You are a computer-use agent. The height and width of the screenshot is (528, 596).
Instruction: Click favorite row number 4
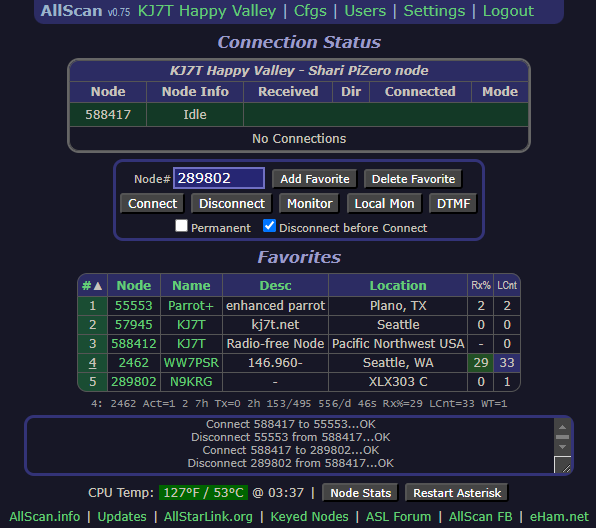92,363
